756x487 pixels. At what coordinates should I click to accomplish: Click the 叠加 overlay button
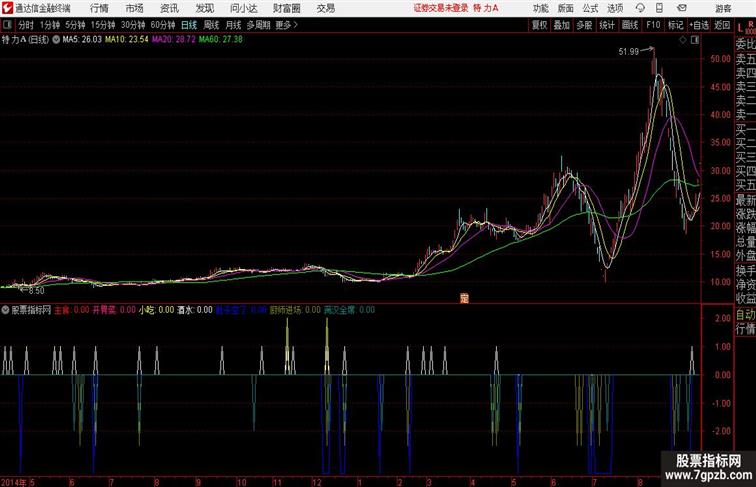coord(562,25)
